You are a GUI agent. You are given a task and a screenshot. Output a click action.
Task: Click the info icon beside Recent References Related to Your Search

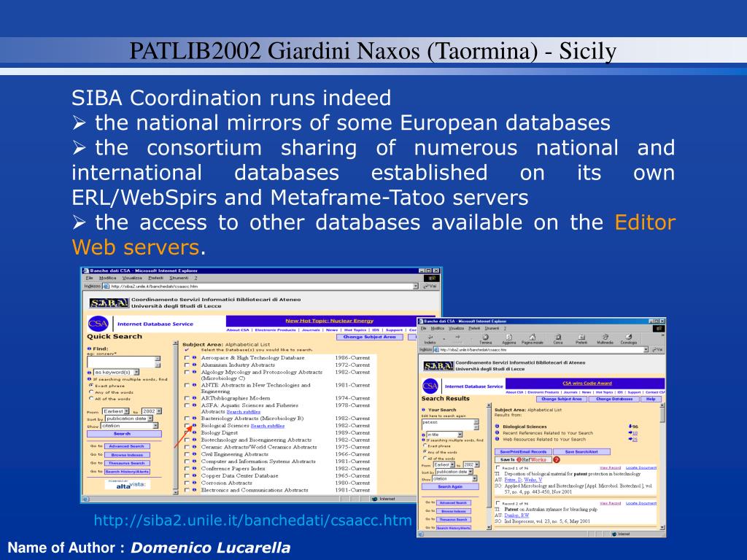[498, 433]
